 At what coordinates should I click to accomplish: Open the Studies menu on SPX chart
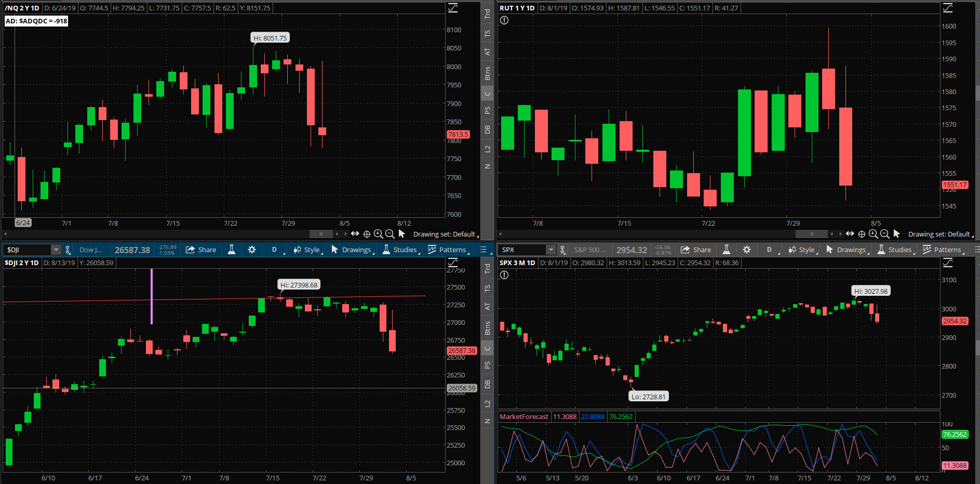coord(895,250)
